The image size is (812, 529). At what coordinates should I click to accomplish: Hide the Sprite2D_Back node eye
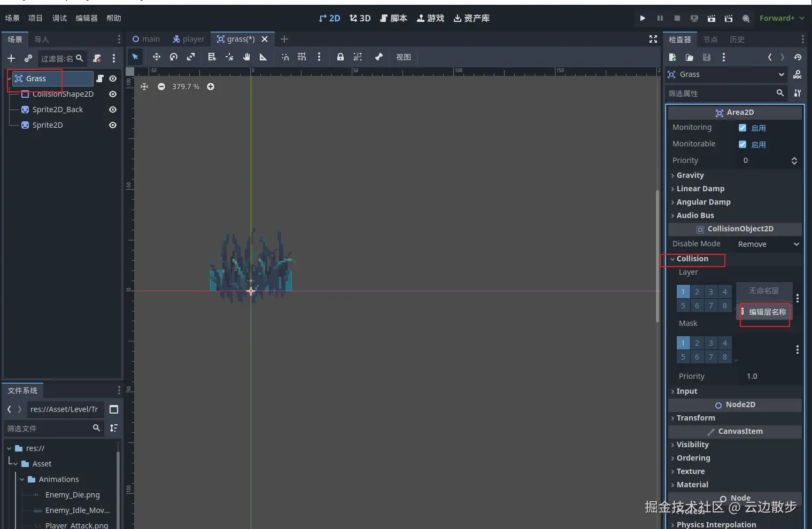click(113, 110)
